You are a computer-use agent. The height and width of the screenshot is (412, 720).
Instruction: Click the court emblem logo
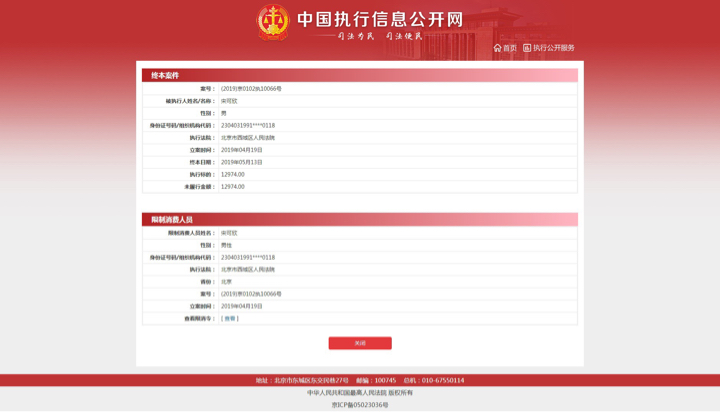tap(273, 22)
